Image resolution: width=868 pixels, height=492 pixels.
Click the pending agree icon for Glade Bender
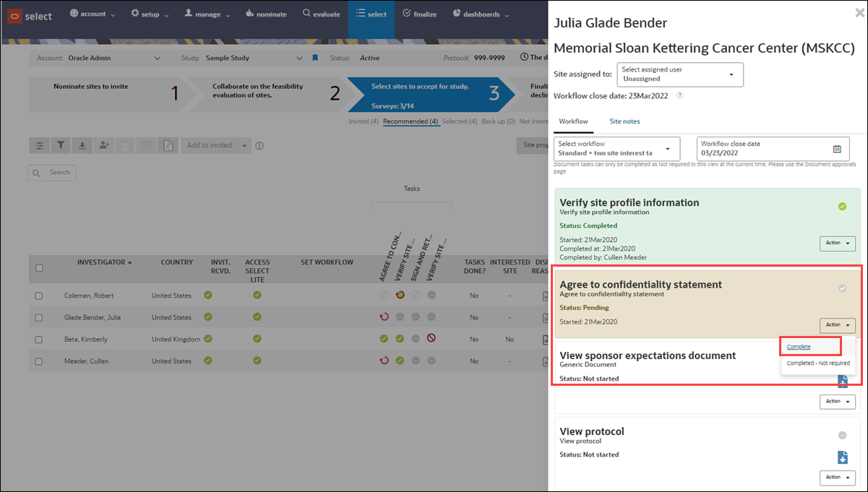click(x=384, y=317)
